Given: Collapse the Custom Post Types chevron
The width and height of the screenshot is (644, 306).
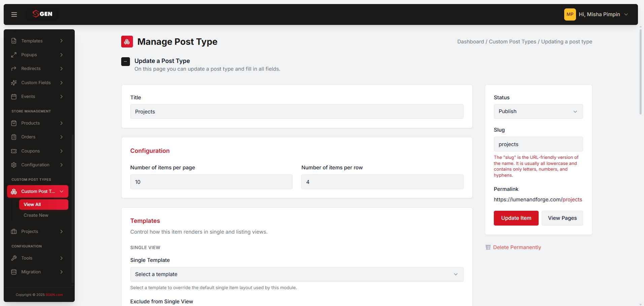Looking at the screenshot, I should click(62, 192).
